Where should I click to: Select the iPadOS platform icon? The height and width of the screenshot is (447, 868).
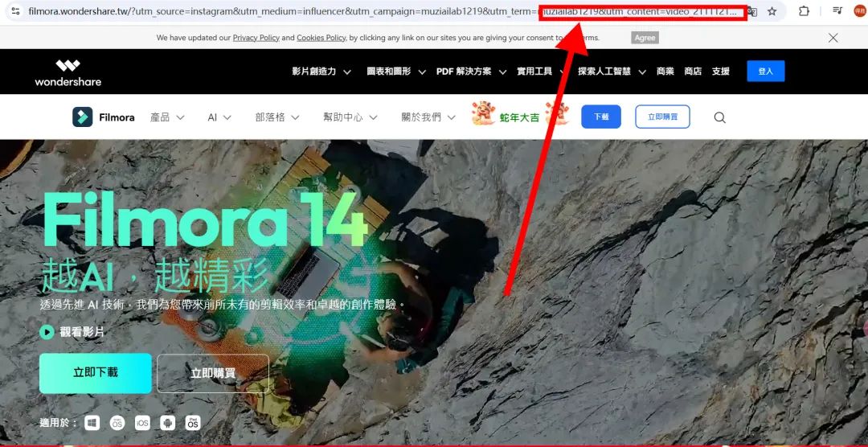[x=193, y=423]
